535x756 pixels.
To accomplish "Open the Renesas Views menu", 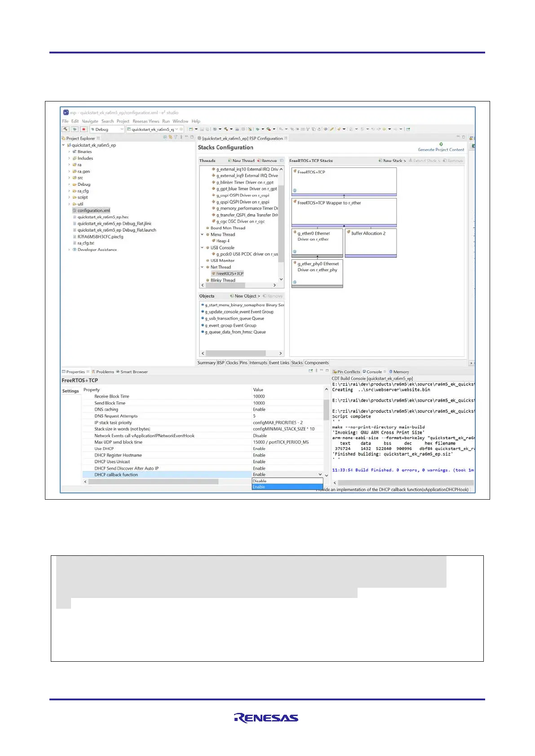I will click(x=146, y=121).
